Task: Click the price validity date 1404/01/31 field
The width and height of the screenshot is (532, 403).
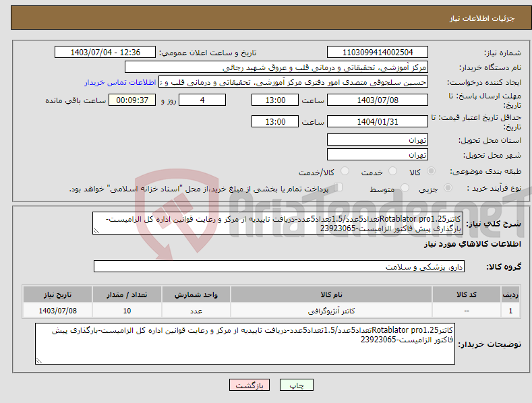Action: pyautogui.click(x=378, y=121)
